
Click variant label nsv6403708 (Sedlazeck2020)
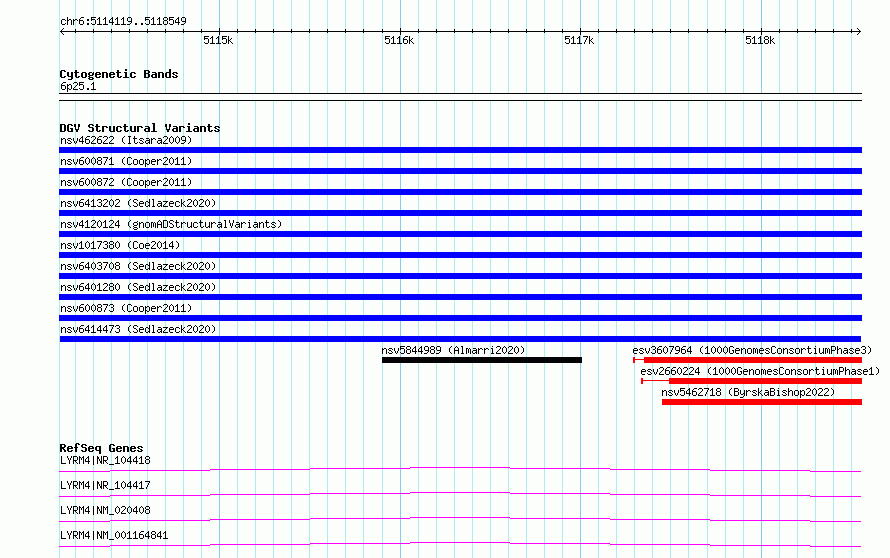(x=138, y=266)
